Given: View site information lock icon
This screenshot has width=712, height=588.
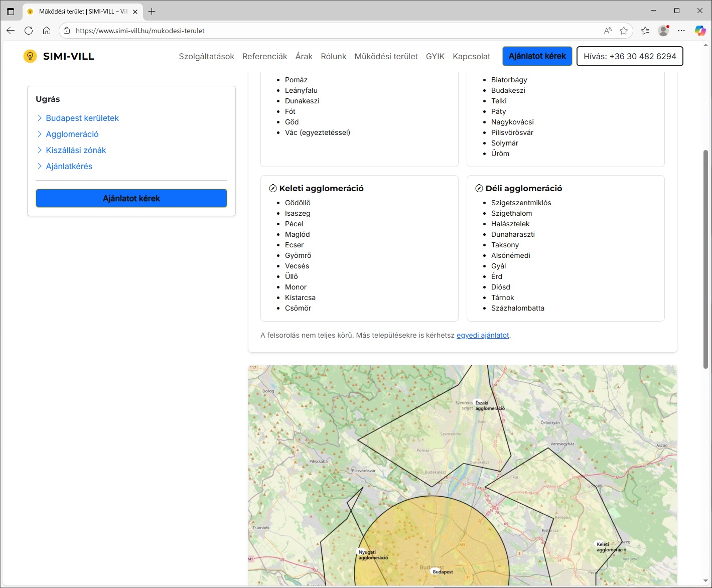Looking at the screenshot, I should (67, 31).
